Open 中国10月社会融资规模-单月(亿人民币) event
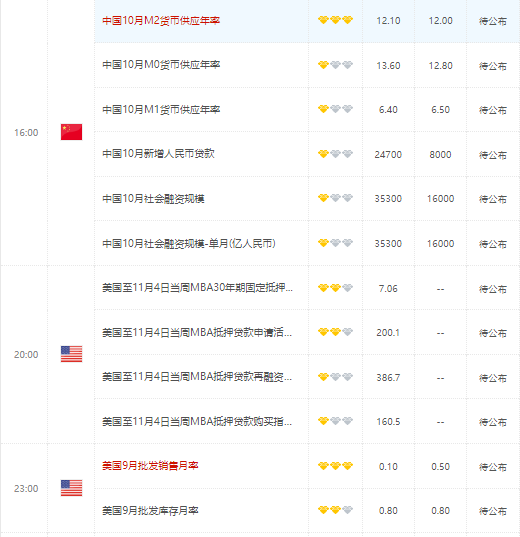The height and width of the screenshot is (537, 520). pos(189,243)
